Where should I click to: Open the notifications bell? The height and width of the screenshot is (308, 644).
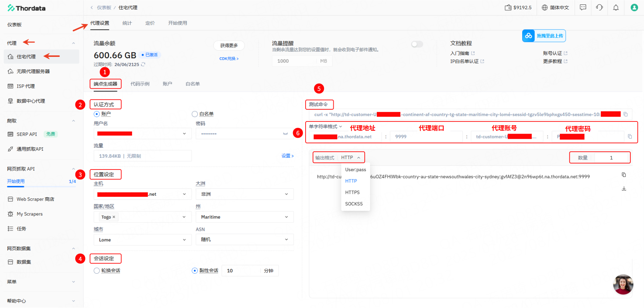click(x=616, y=7)
